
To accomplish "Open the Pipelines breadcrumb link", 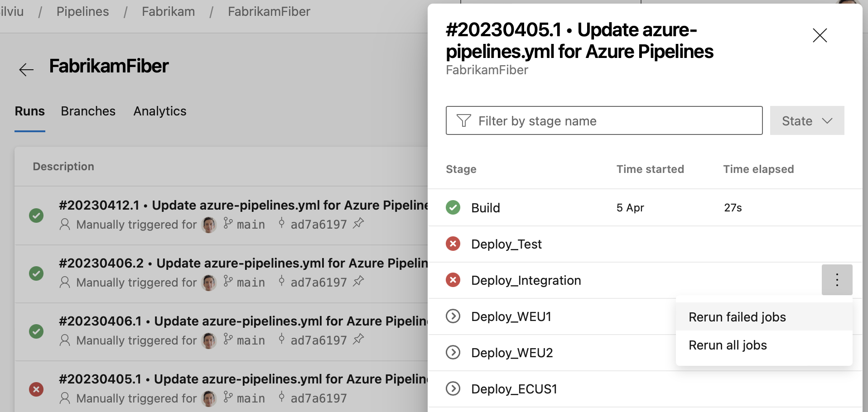I will point(82,12).
